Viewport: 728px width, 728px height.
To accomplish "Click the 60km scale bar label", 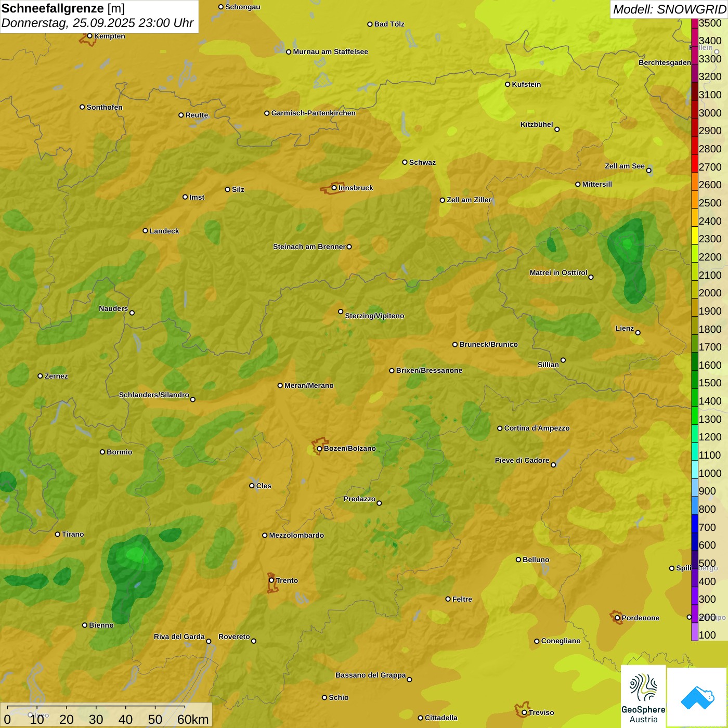I will (x=193, y=719).
